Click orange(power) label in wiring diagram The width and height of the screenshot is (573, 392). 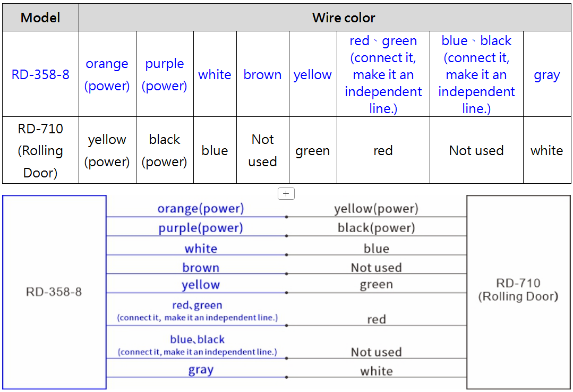tap(200, 209)
